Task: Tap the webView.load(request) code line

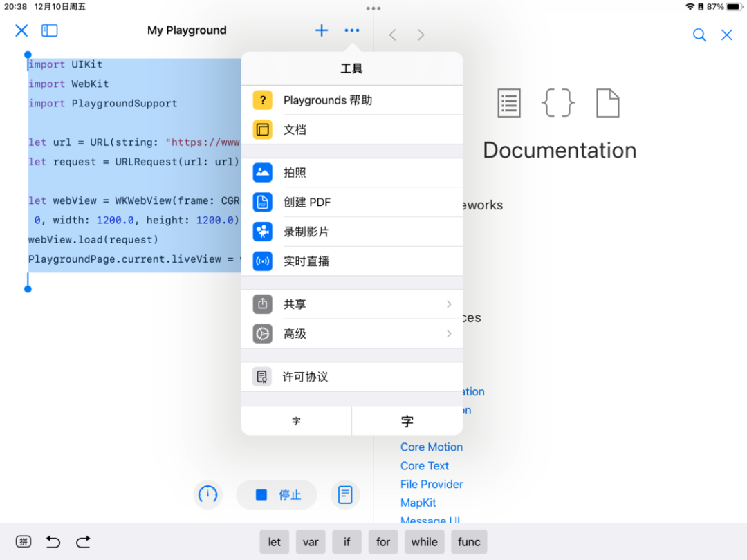Action: point(93,239)
